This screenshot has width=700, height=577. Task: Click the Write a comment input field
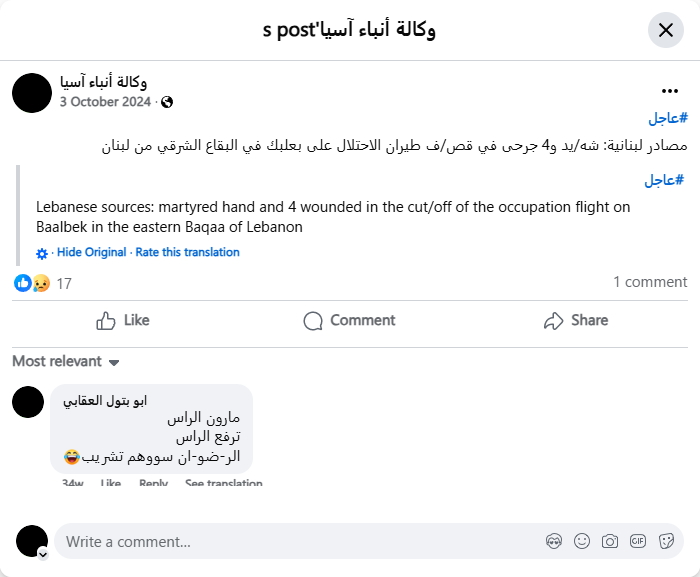(x=300, y=541)
